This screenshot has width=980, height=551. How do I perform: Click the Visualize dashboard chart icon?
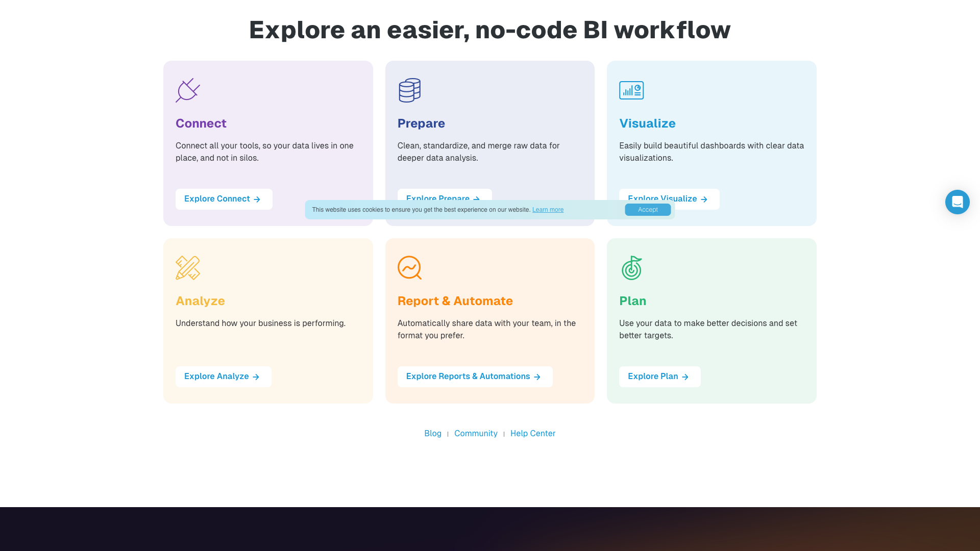pos(631,90)
